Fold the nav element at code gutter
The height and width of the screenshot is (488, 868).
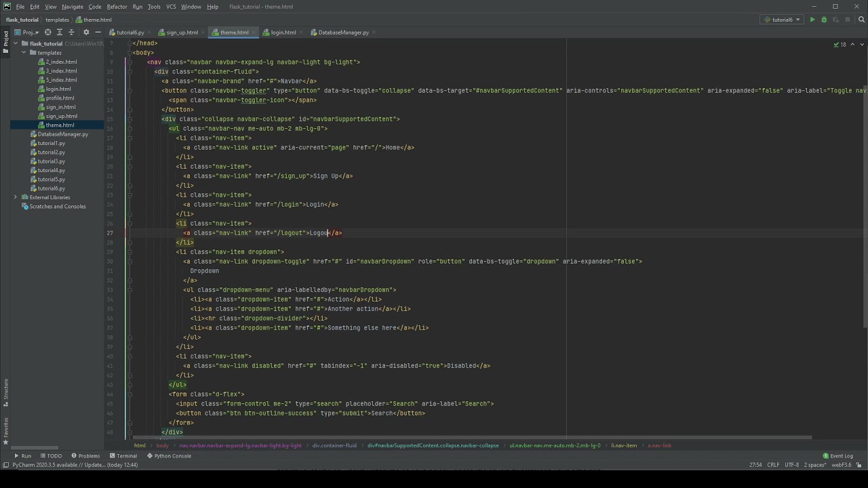pos(130,62)
